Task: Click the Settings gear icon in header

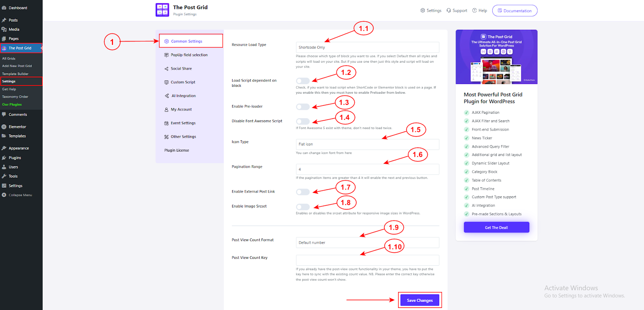Action: tap(423, 10)
